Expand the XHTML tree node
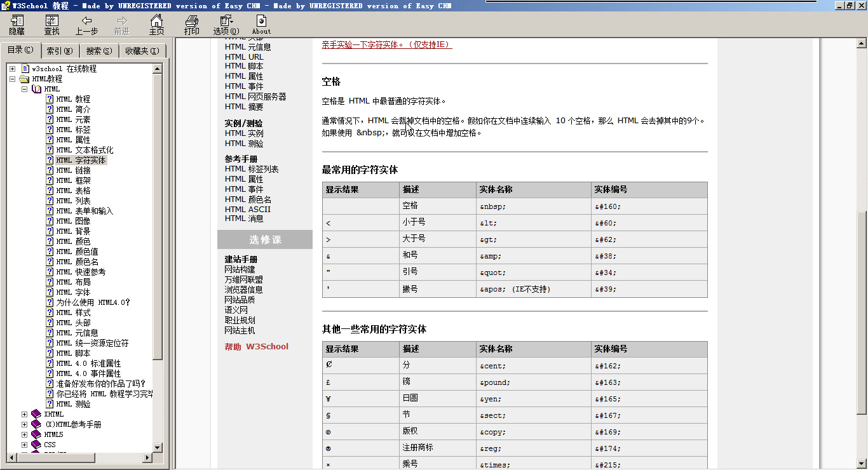Viewport: 868px width, 470px height. [x=24, y=414]
